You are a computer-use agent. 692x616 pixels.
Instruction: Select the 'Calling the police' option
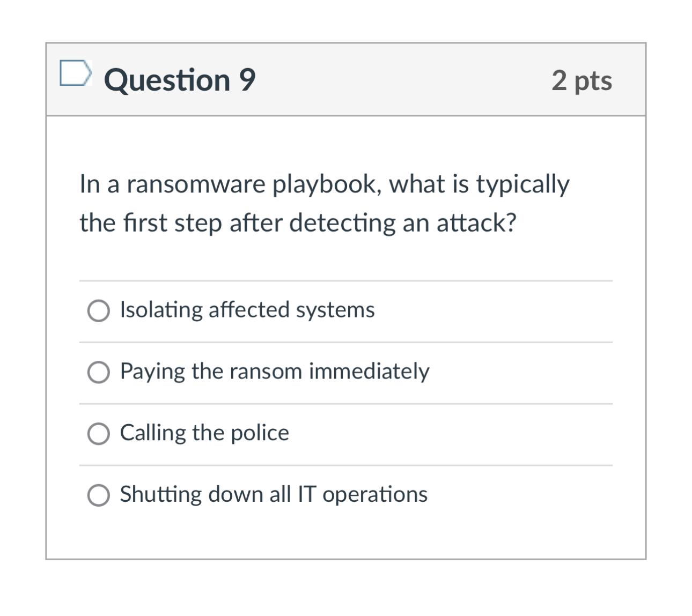pos(98,433)
